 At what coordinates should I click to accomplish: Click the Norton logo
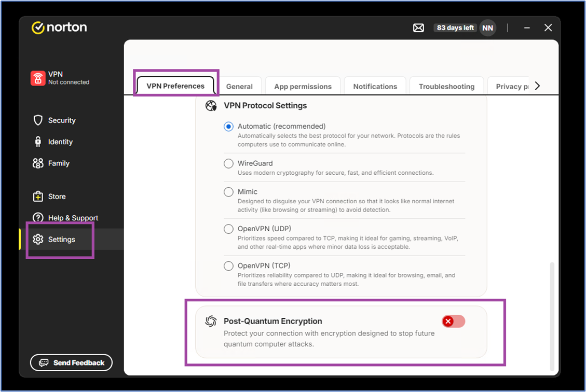point(59,27)
